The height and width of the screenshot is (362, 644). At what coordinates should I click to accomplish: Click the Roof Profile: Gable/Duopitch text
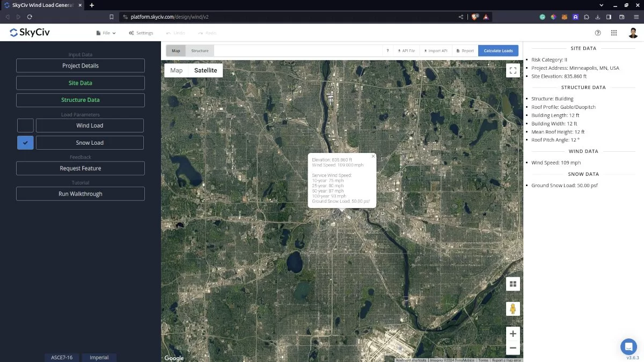(563, 107)
